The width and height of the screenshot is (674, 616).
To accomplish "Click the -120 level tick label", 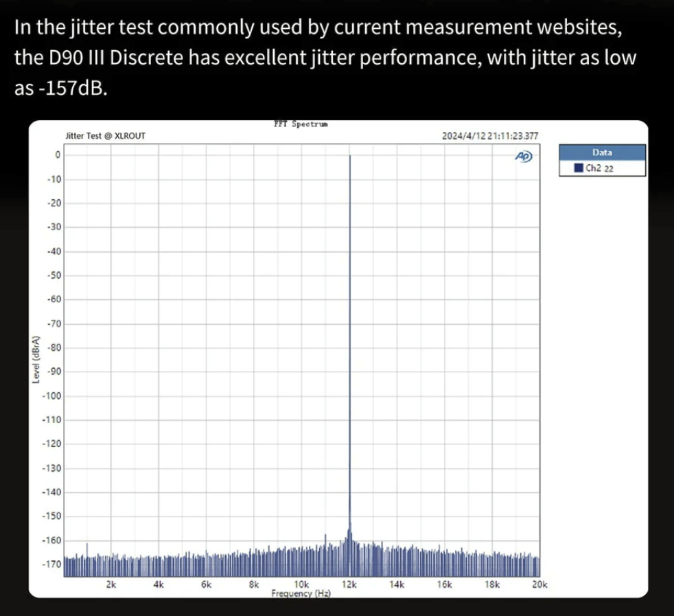I will (x=52, y=444).
